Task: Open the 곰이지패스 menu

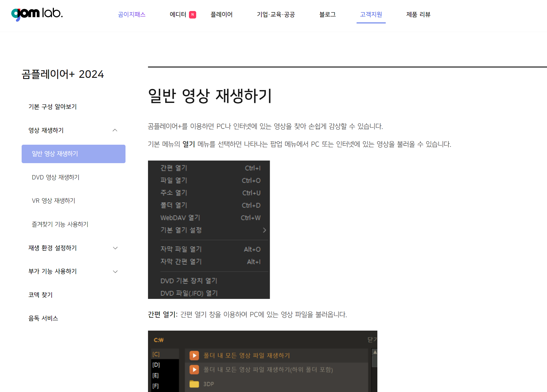Action: pos(132,14)
